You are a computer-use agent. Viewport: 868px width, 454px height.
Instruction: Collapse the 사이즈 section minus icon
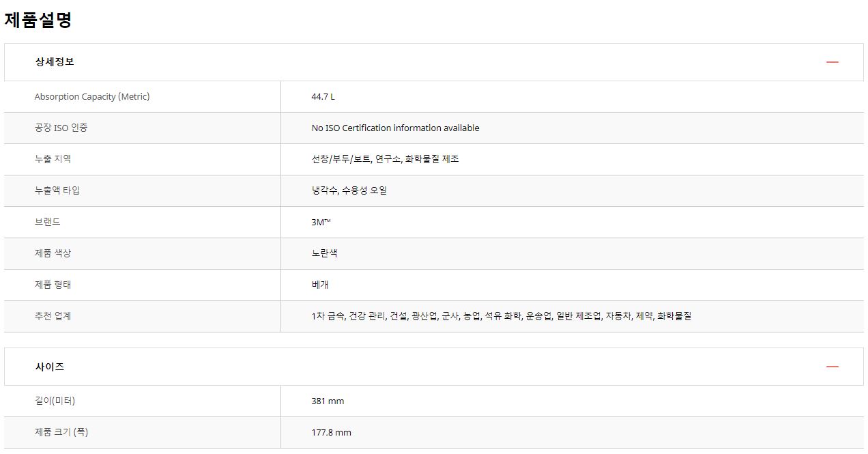(832, 367)
